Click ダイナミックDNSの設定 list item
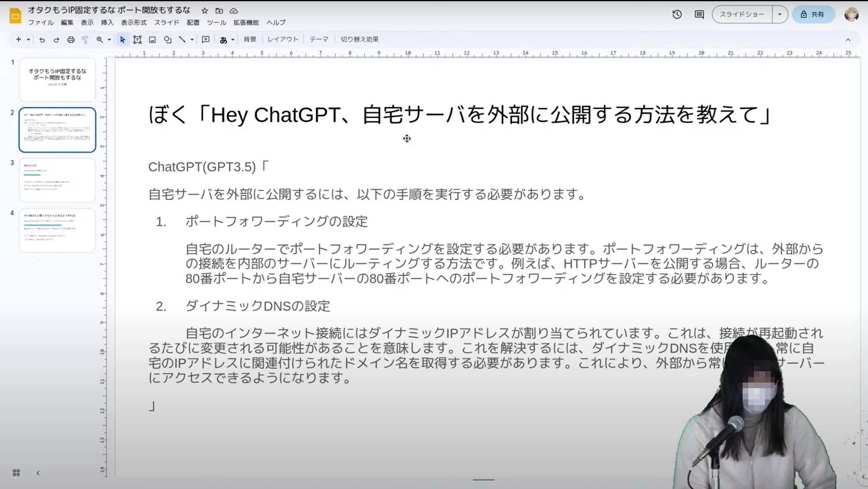Screen dimensions: 868x489 pyautogui.click(x=258, y=306)
